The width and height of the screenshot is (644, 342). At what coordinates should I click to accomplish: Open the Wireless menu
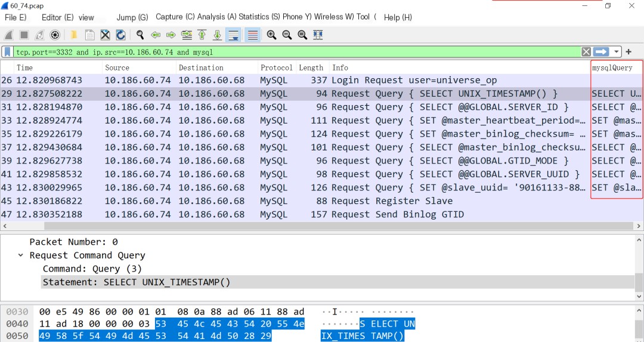tap(334, 17)
